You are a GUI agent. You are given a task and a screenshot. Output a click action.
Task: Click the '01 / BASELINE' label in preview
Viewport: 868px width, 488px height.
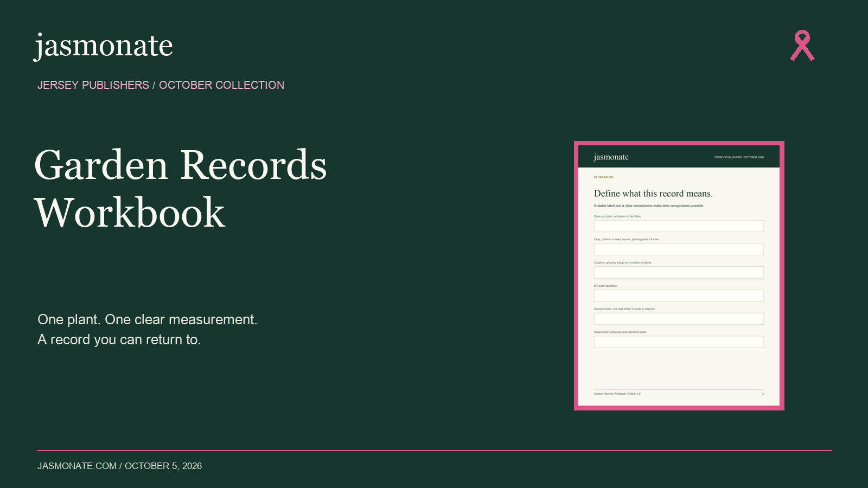point(604,177)
